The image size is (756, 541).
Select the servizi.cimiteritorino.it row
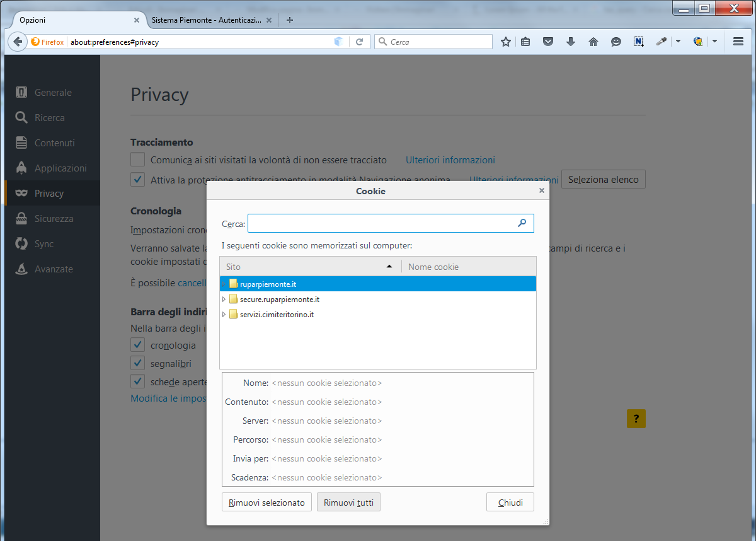[x=378, y=315]
